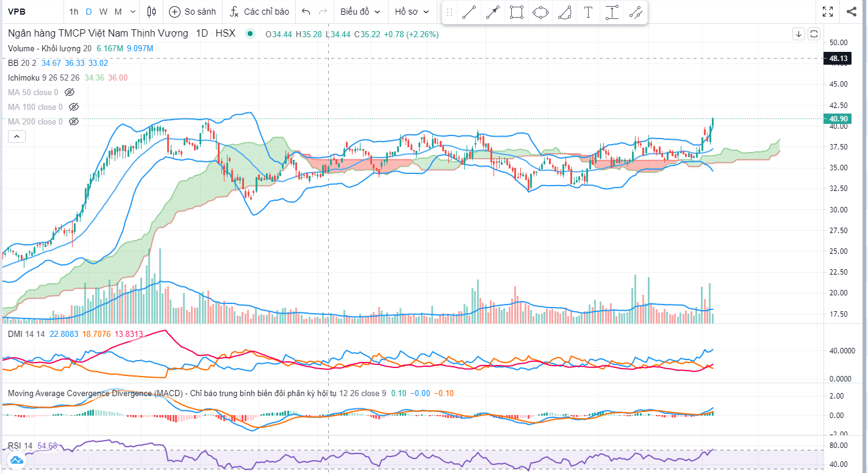The width and height of the screenshot is (868, 473).
Task: Collapse the indicator legend list
Action: point(16,136)
